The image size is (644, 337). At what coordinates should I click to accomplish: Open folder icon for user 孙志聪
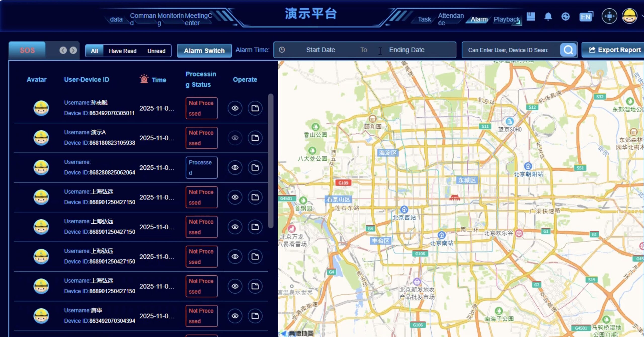pyautogui.click(x=255, y=108)
